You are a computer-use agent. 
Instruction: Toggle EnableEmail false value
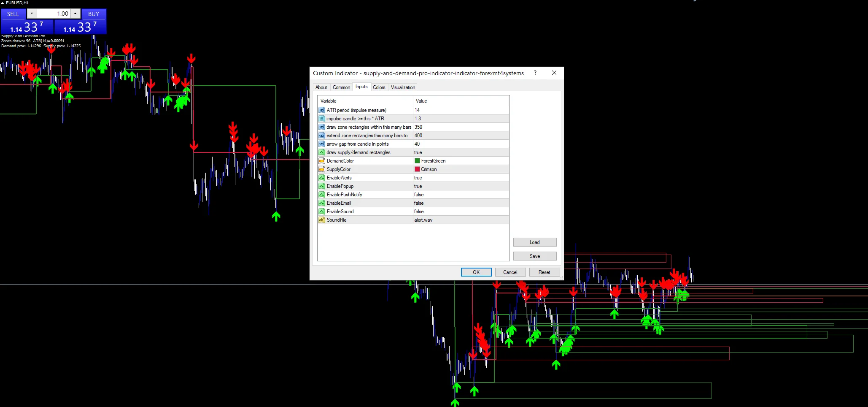tap(461, 203)
